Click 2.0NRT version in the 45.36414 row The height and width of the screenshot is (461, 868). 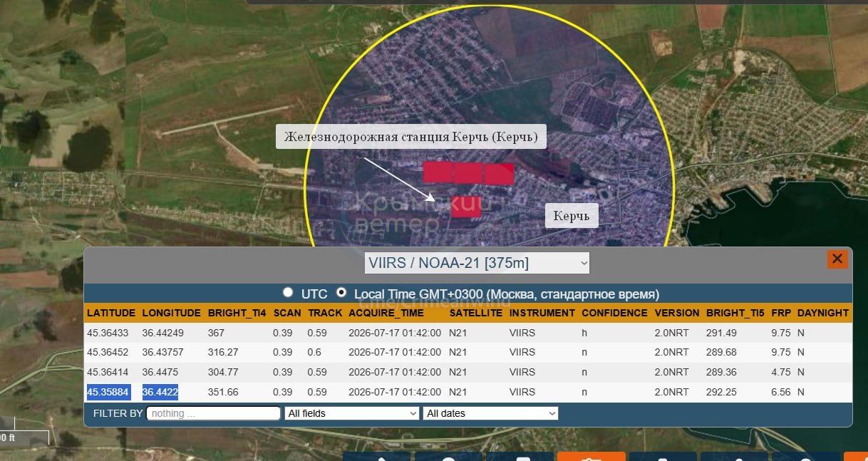672,372
